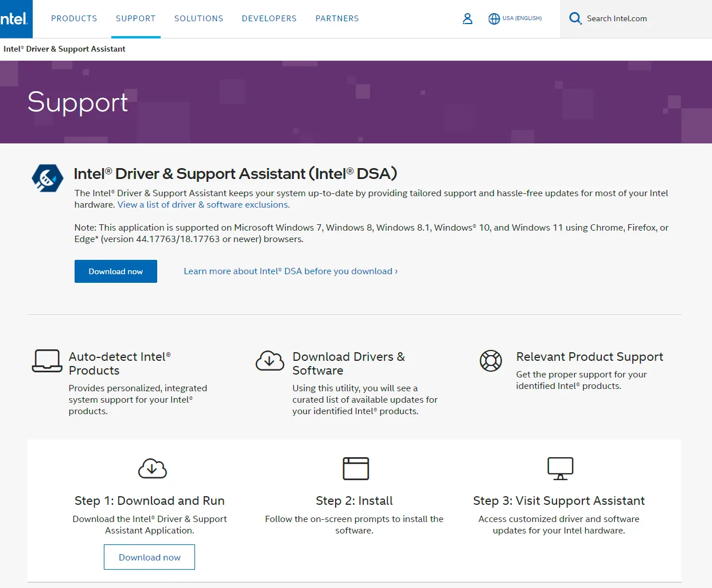Click the note about supported Windows versions
Screen dimensions: 712x588
(372, 233)
